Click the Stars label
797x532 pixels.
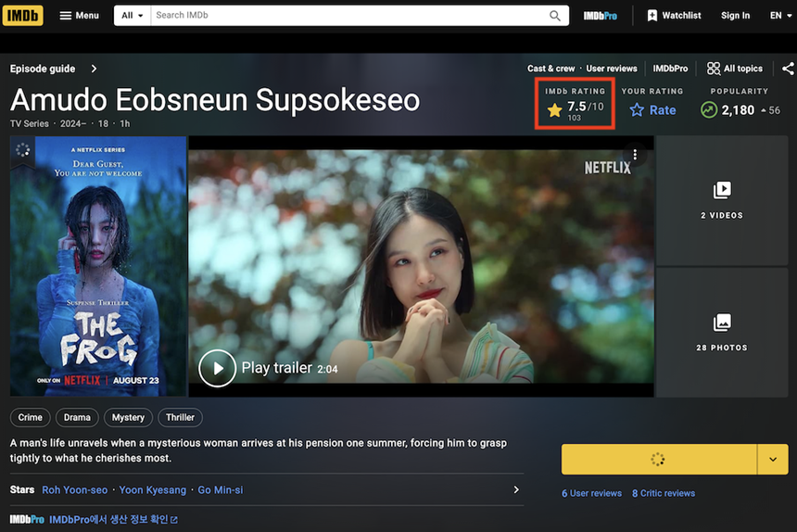coord(22,489)
